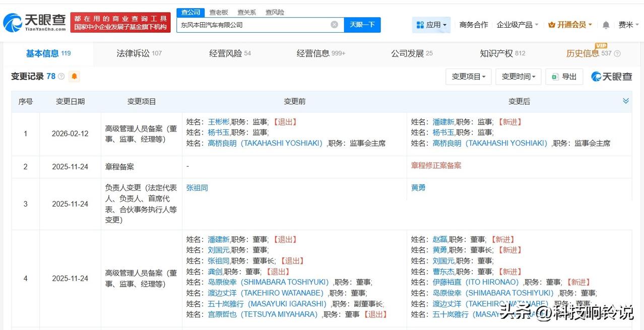The height and width of the screenshot is (330, 644).
Task: Switch to the 历史信息 VIP tab
Action: point(589,53)
